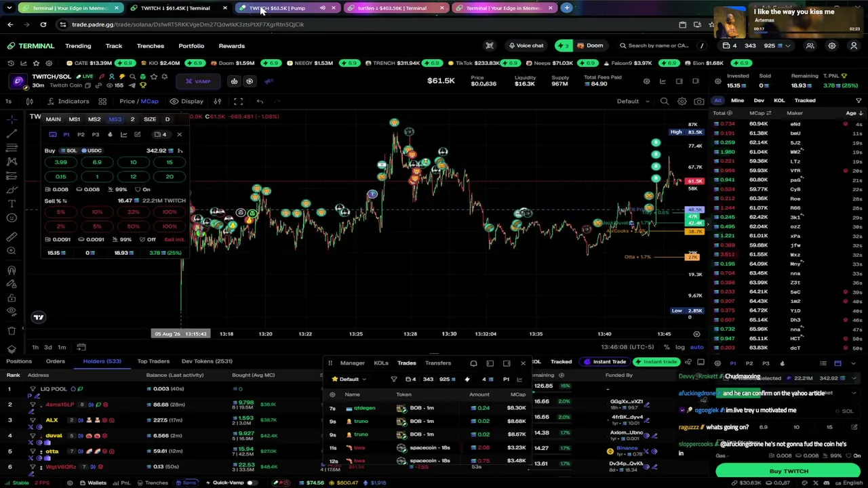
Task: Switch to the MS2 preset tab
Action: click(x=94, y=119)
